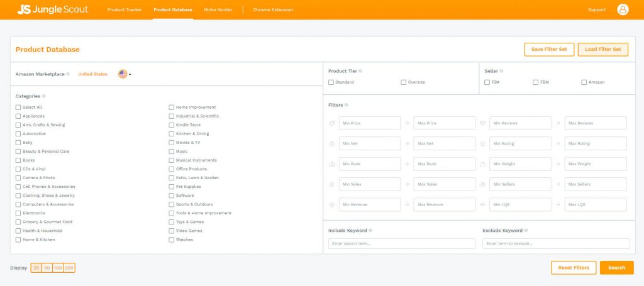The height and width of the screenshot is (286, 644).
Task: Click the Jungle Scout logo
Action: tap(53, 9)
